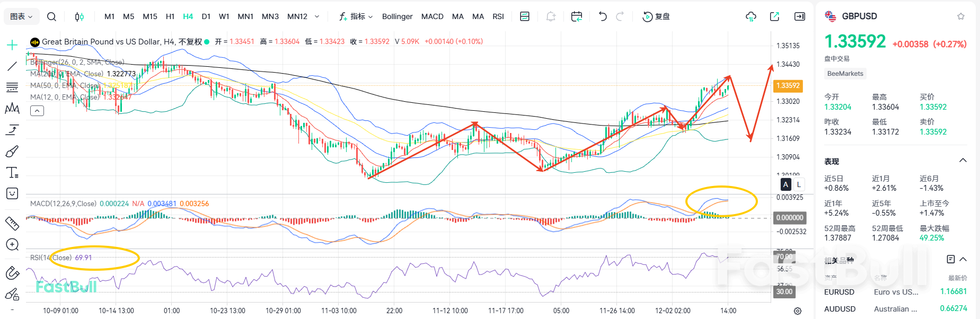Add the MACD indicator shortcut
Screen dimensions: 980x319
point(432,16)
